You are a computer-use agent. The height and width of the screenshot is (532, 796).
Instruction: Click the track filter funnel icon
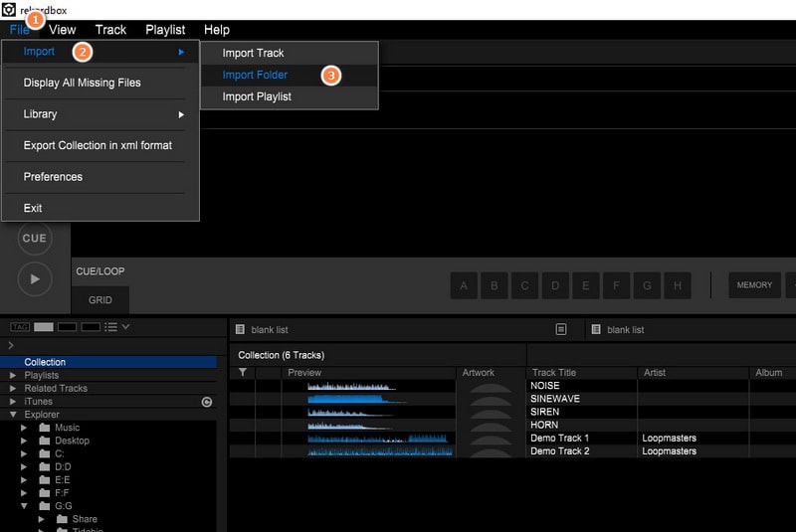[243, 372]
